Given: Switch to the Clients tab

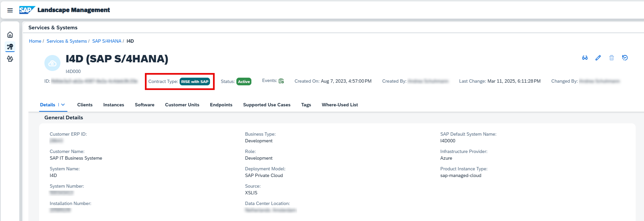Looking at the screenshot, I should click(x=85, y=105).
